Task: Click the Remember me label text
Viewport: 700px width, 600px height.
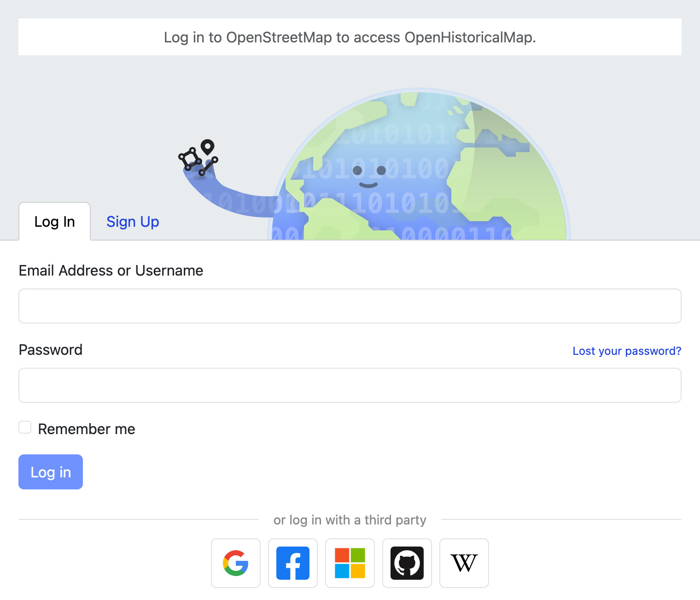Action: [x=87, y=429]
